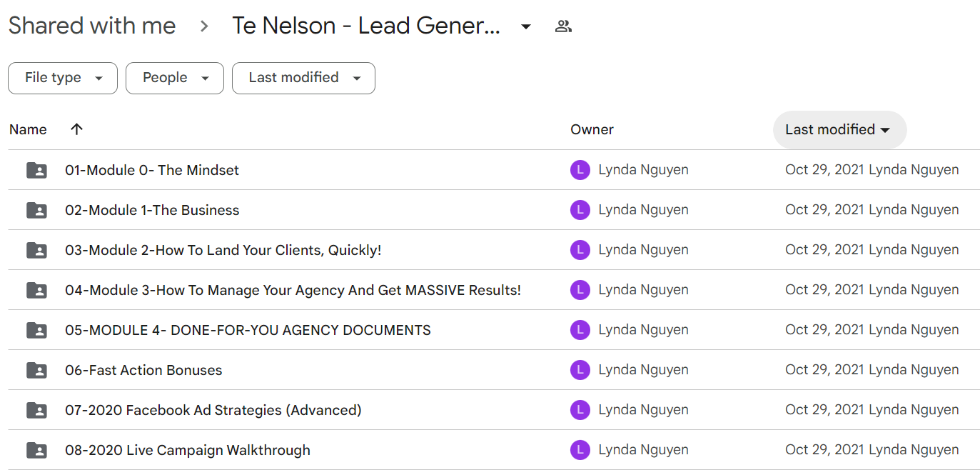Open 02-Module 1-The Business folder
This screenshot has height=470, width=980.
pyautogui.click(x=152, y=210)
